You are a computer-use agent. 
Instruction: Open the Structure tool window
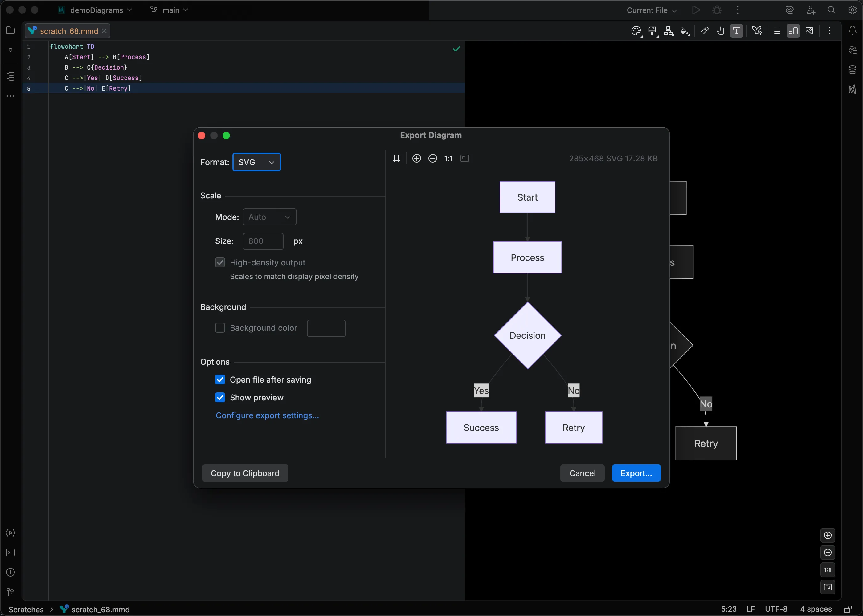tap(10, 76)
